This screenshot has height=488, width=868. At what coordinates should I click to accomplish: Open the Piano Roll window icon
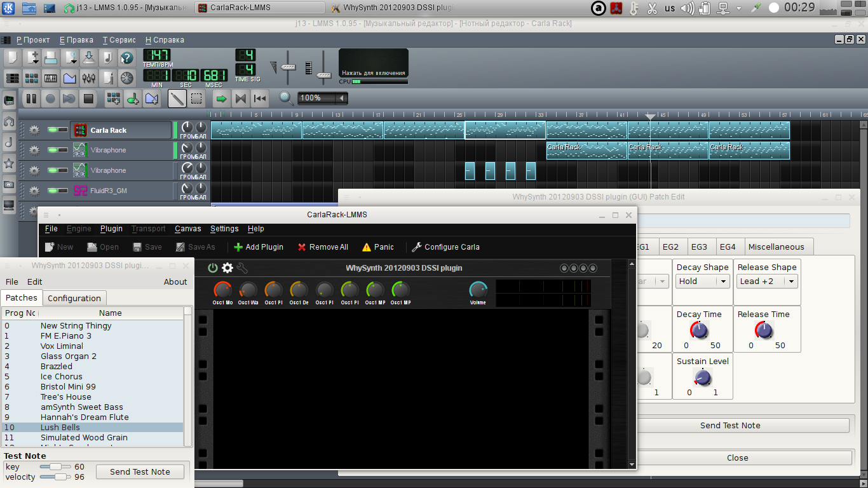pyautogui.click(x=51, y=78)
